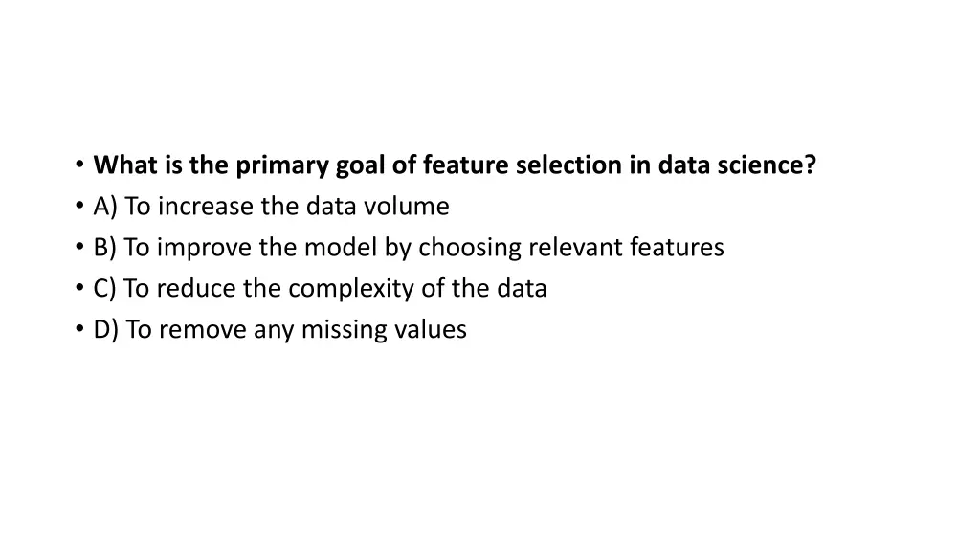Click the word "complexity" in option C
980x551 pixels.
[350, 290]
